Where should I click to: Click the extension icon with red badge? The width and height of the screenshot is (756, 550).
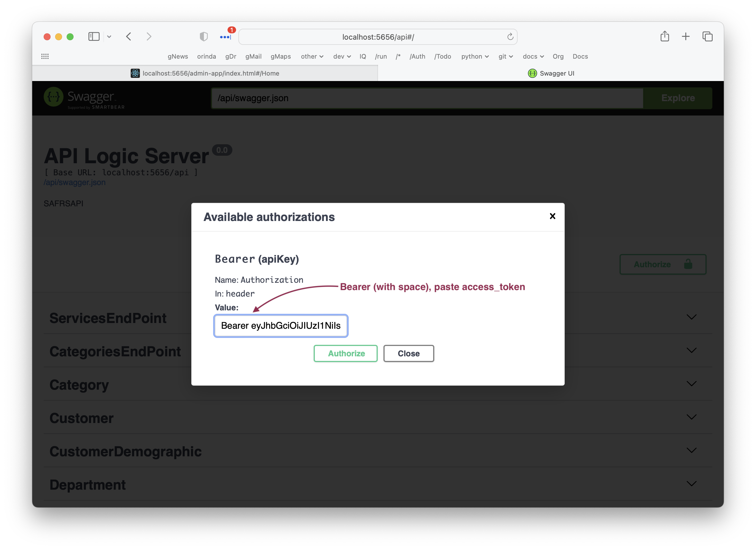(x=226, y=36)
